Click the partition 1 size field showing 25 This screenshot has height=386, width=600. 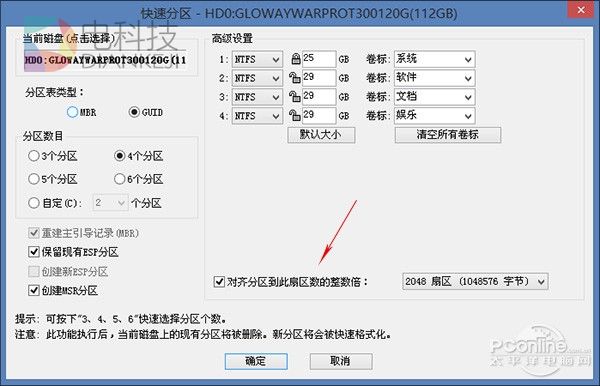pyautogui.click(x=319, y=59)
